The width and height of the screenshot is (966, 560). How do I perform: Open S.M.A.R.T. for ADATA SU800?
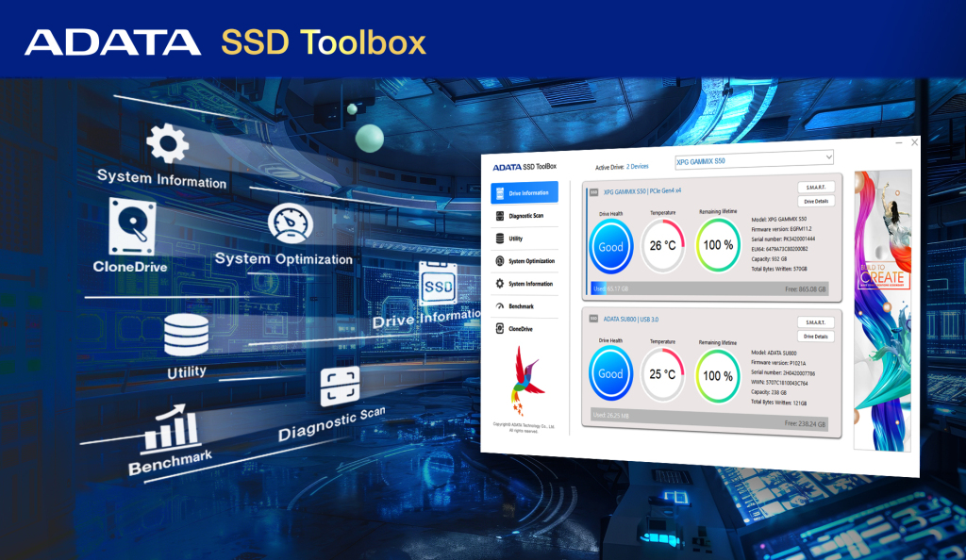point(816,322)
